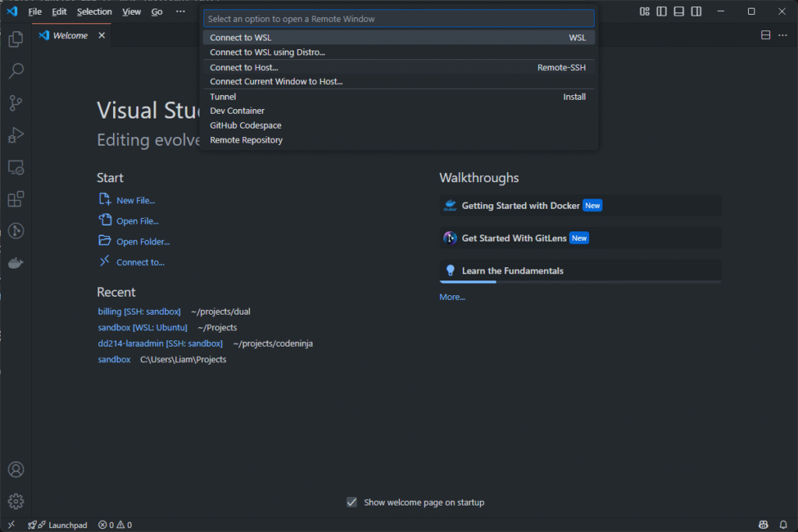
Task: Open Launchpad in the status bar
Action: [x=58, y=525]
